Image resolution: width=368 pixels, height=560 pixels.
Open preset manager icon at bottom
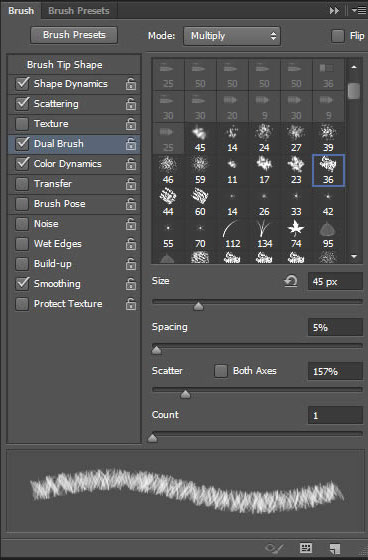[305, 548]
